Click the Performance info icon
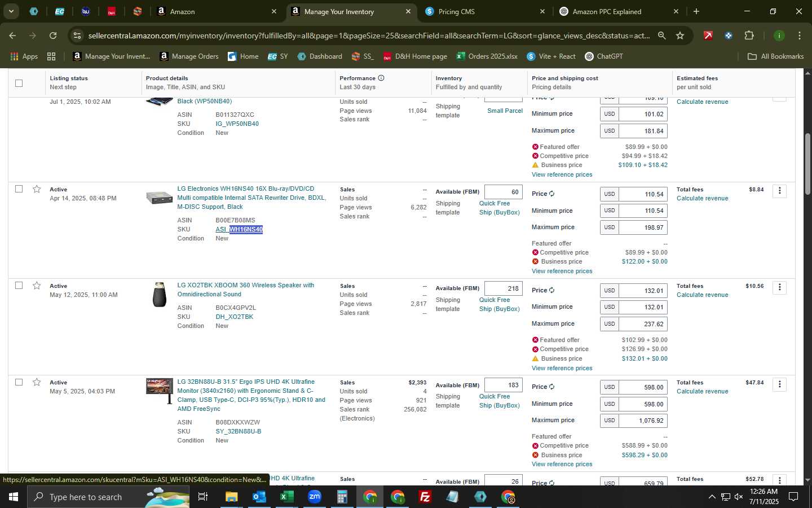812x508 pixels. 381,78
